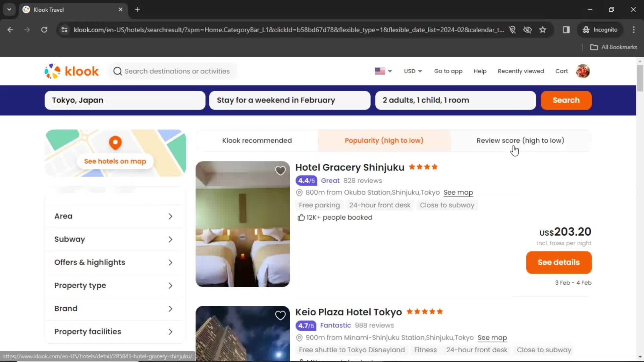Click the 4.4/5 rating badge
The image size is (644, 362).
306,181
